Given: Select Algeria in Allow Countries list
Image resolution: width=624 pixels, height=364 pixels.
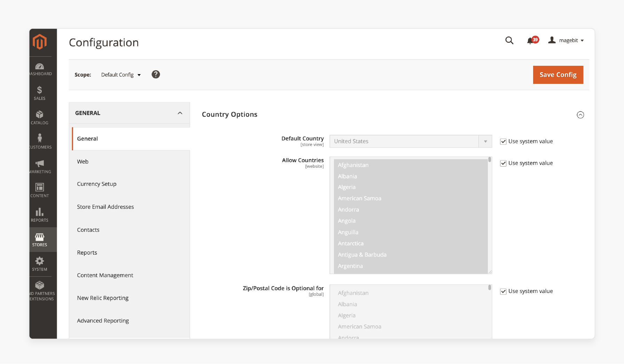Looking at the screenshot, I should click(x=411, y=187).
